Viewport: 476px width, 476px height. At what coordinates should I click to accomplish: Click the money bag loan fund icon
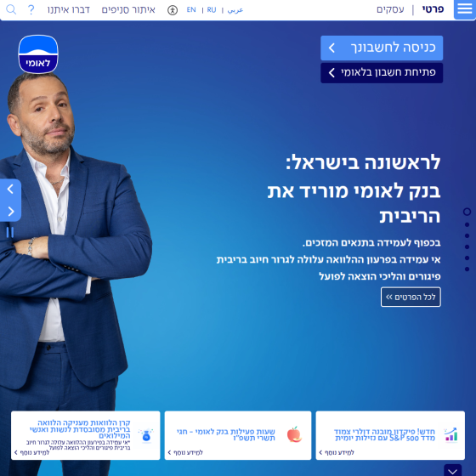coord(146,435)
